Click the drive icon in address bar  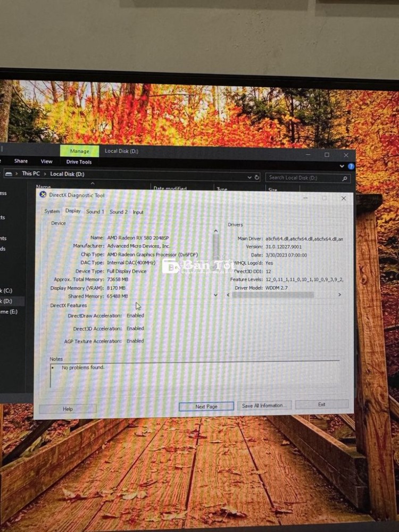tap(9, 174)
